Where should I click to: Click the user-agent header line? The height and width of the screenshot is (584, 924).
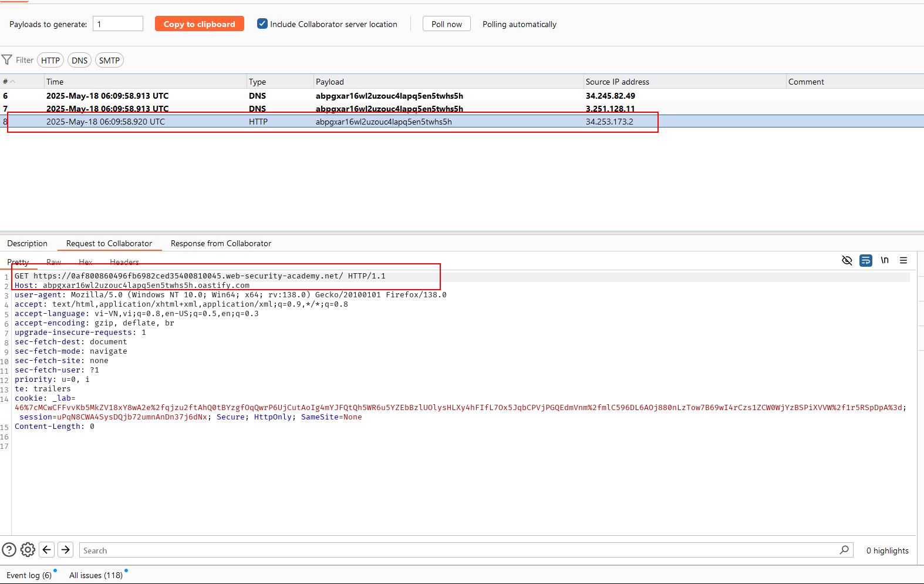point(231,295)
